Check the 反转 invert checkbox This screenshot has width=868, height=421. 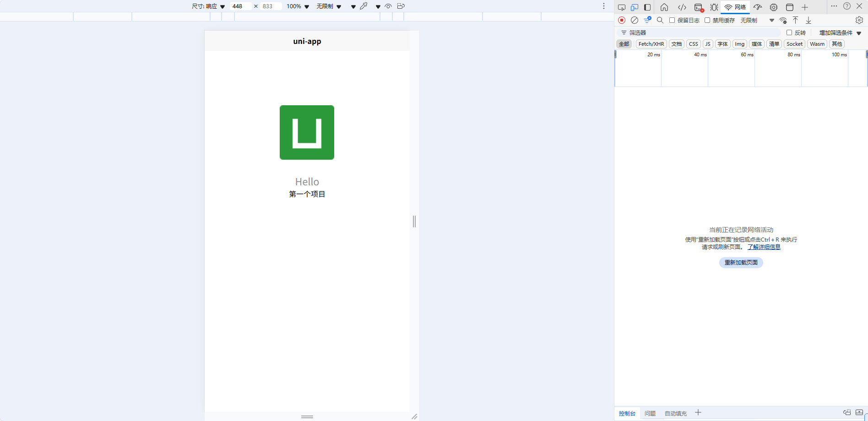pyautogui.click(x=789, y=32)
